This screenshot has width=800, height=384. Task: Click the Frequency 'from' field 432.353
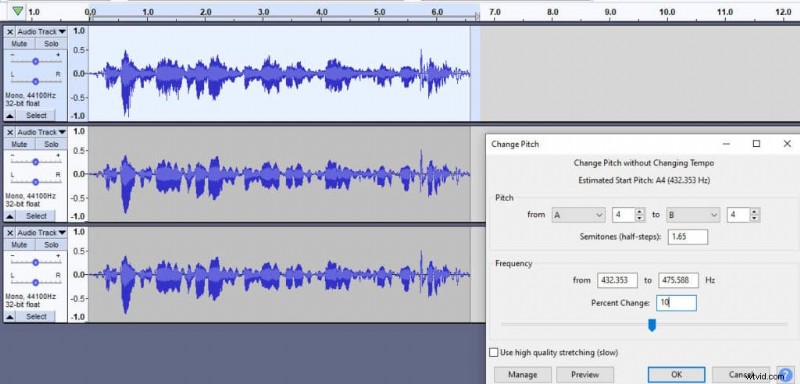coord(617,280)
